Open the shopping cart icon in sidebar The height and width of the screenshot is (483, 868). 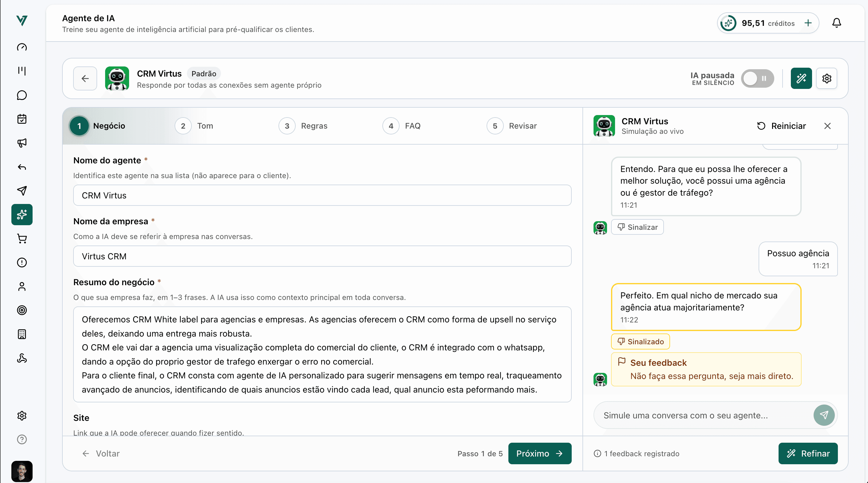coord(22,238)
